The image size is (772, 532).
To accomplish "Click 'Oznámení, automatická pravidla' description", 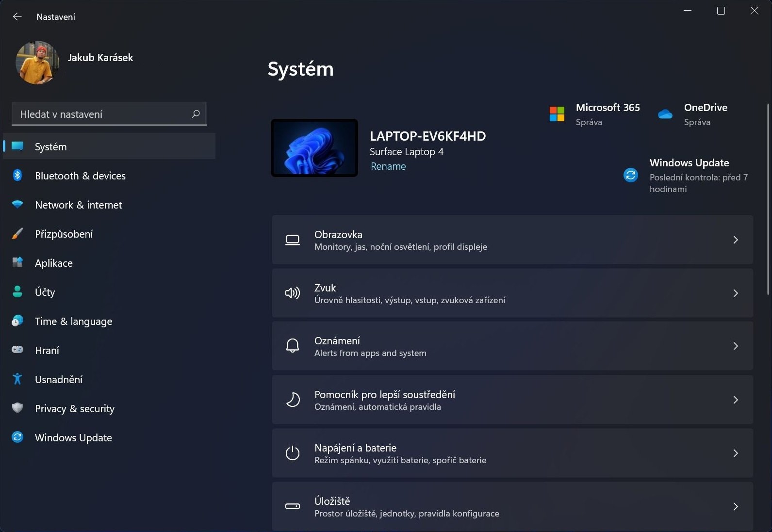I will pos(378,407).
